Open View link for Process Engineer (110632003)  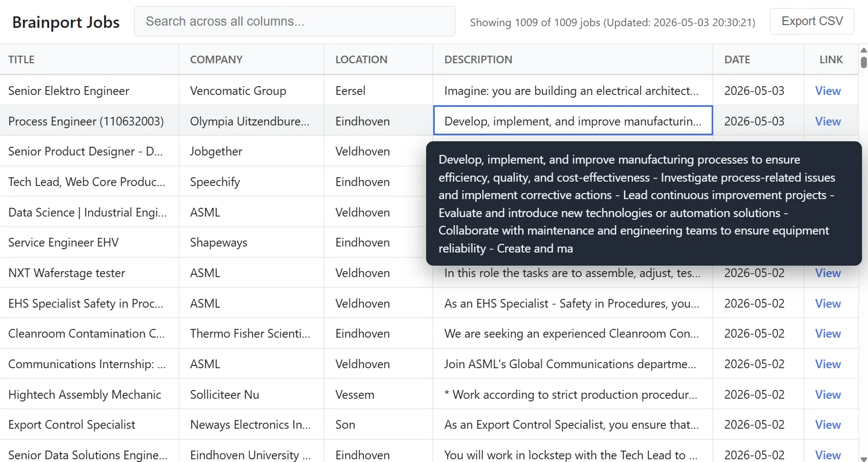coord(828,121)
